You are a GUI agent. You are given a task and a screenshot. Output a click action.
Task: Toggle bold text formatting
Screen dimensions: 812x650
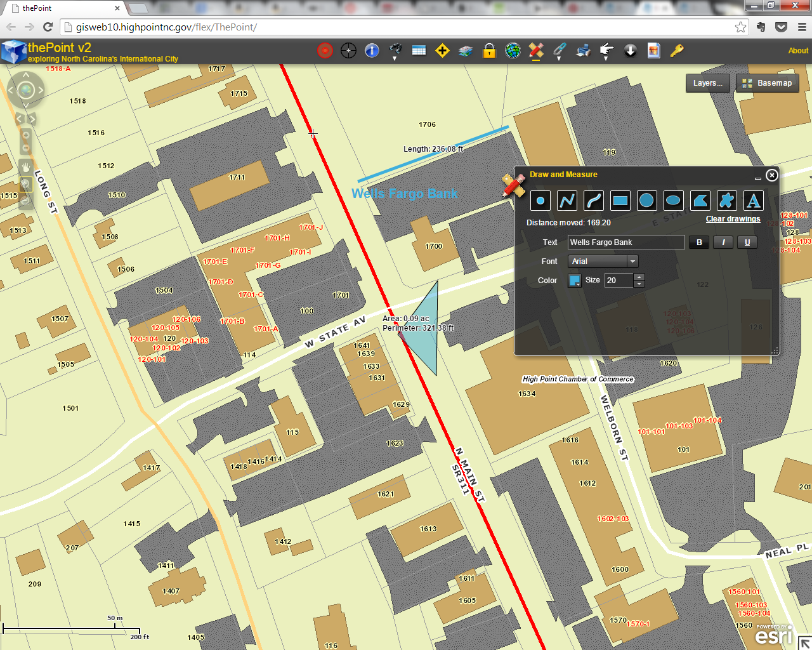pyautogui.click(x=700, y=242)
